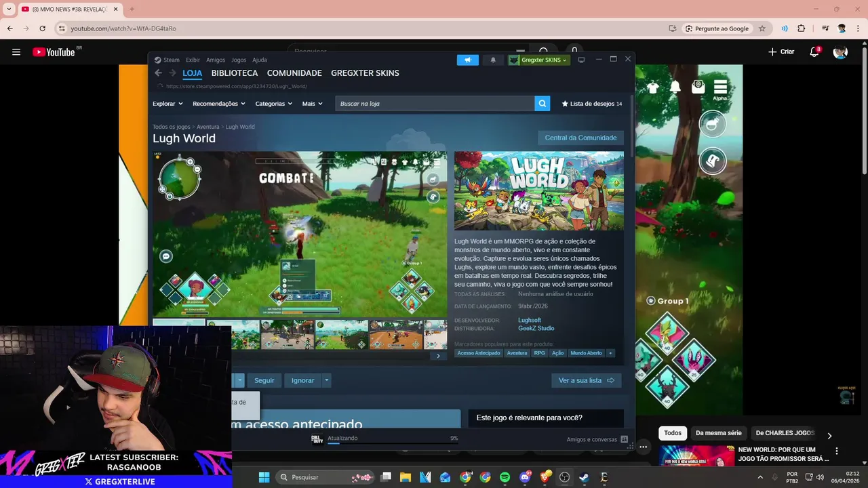The height and width of the screenshot is (488, 868).
Task: Select the Mundo Aberto tag
Action: point(586,353)
